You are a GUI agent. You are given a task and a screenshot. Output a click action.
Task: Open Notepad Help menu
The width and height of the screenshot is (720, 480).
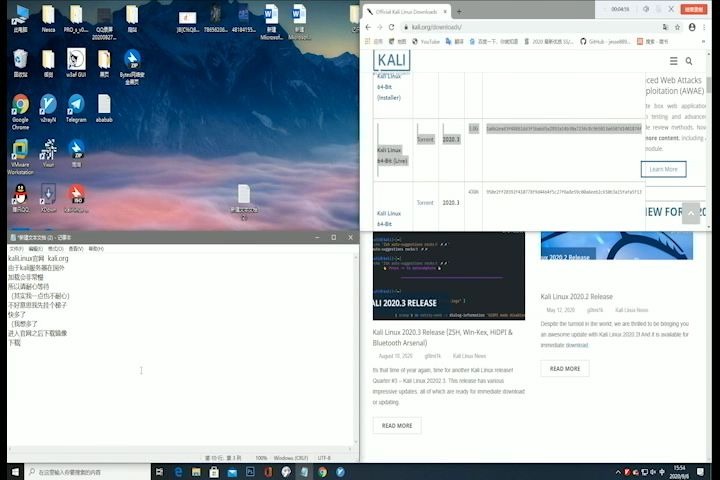[x=96, y=248]
